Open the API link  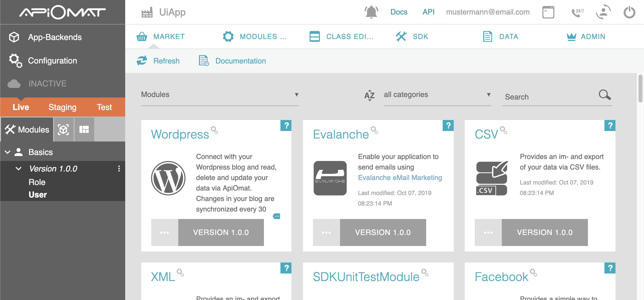429,12
